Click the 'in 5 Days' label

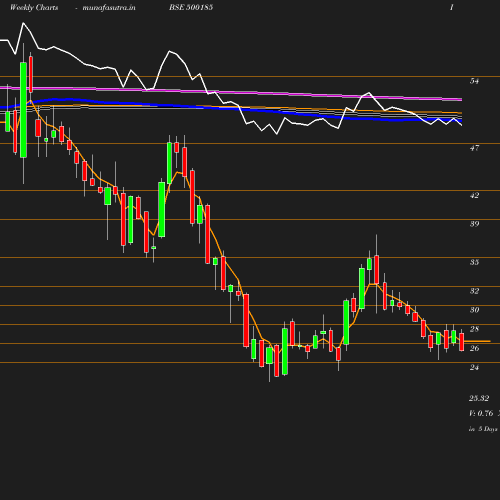pyautogui.click(x=483, y=429)
